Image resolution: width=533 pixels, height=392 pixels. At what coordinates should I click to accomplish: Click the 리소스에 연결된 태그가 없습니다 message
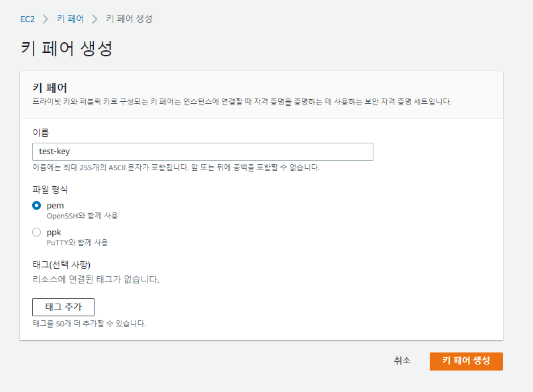pyautogui.click(x=96, y=279)
